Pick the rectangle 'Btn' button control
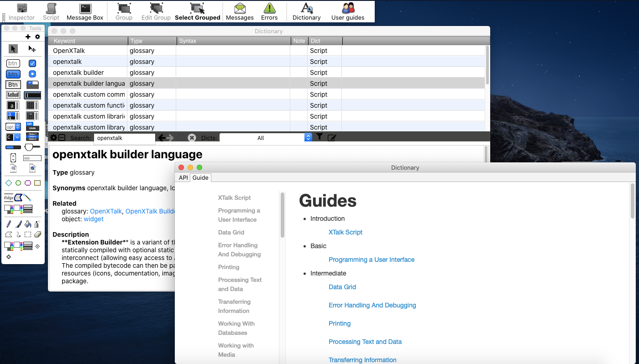Screen dimensions: 639x364 point(13,84)
